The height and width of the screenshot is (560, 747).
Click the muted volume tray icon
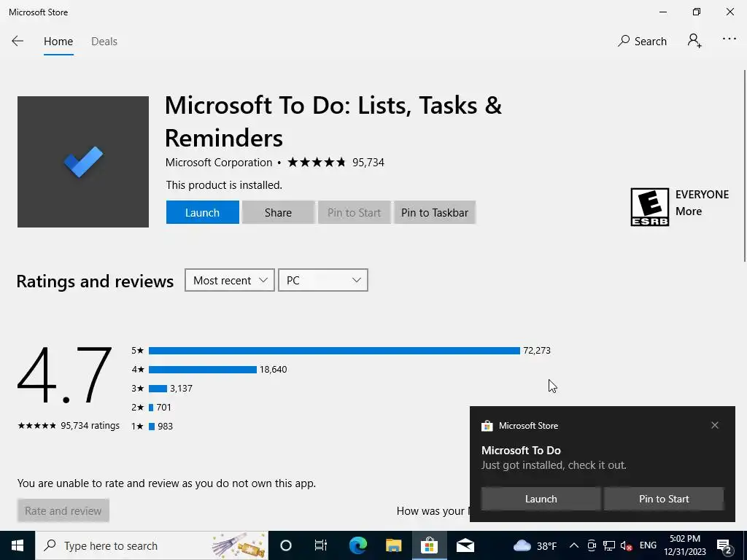pos(627,545)
